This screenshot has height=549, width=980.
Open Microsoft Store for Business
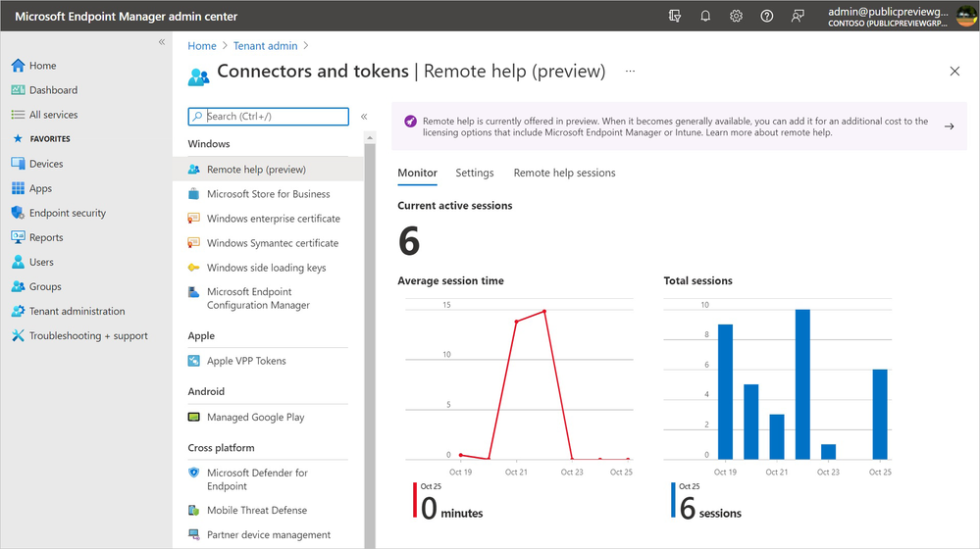(x=268, y=194)
